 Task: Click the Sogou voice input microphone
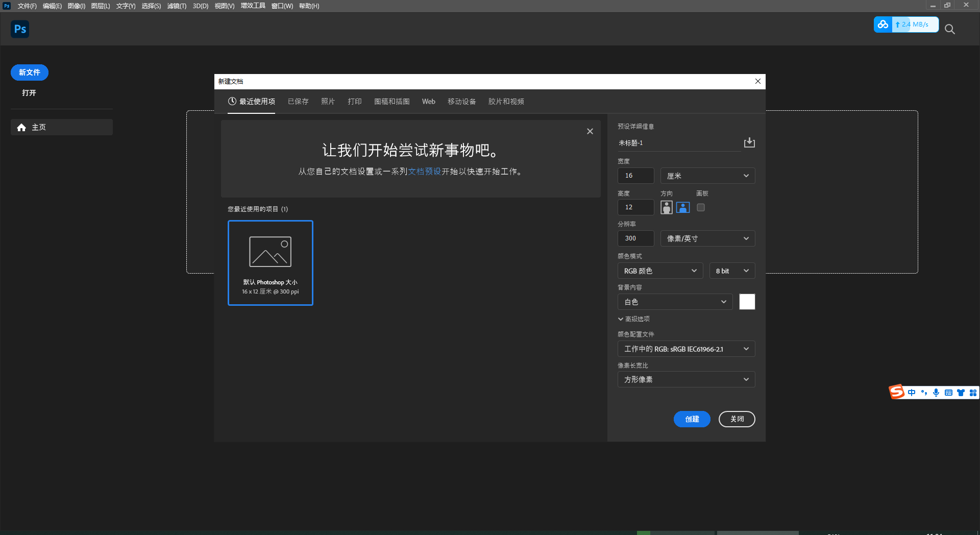point(936,393)
